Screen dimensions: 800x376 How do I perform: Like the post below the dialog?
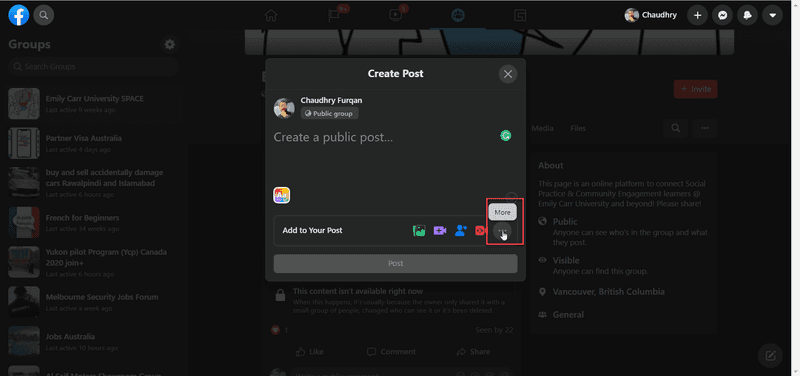309,352
